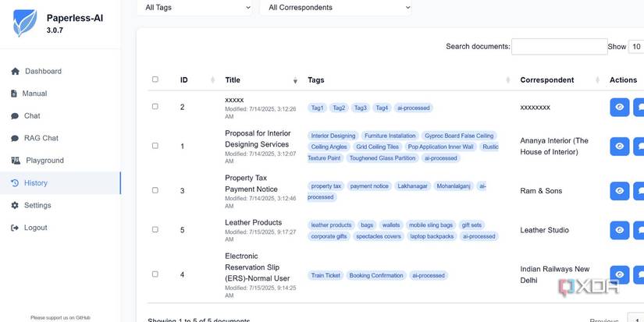
Task: Click the Manual document icon in sidebar
Action: pyautogui.click(x=15, y=94)
